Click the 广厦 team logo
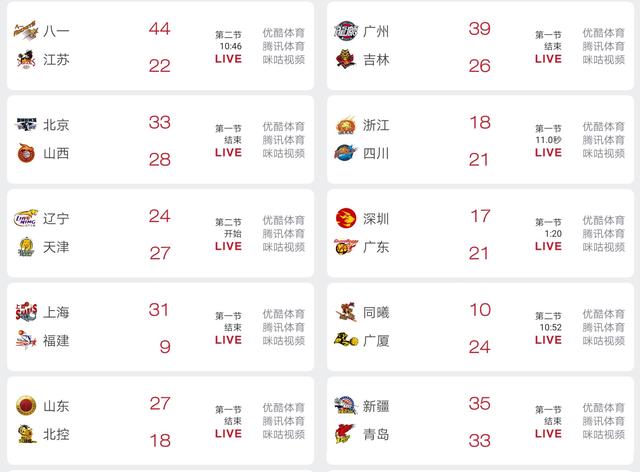This screenshot has height=472, width=640. point(346,340)
